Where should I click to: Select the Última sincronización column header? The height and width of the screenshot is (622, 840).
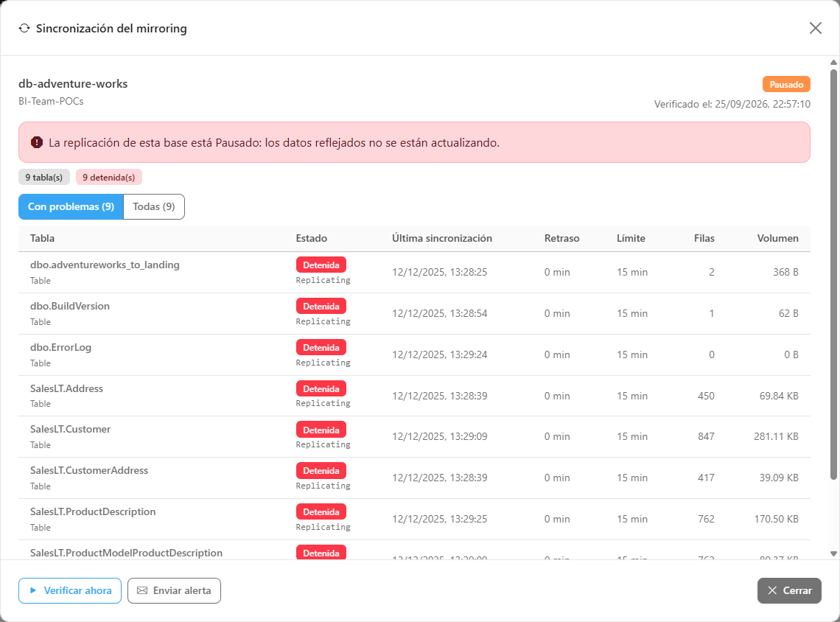pos(442,238)
